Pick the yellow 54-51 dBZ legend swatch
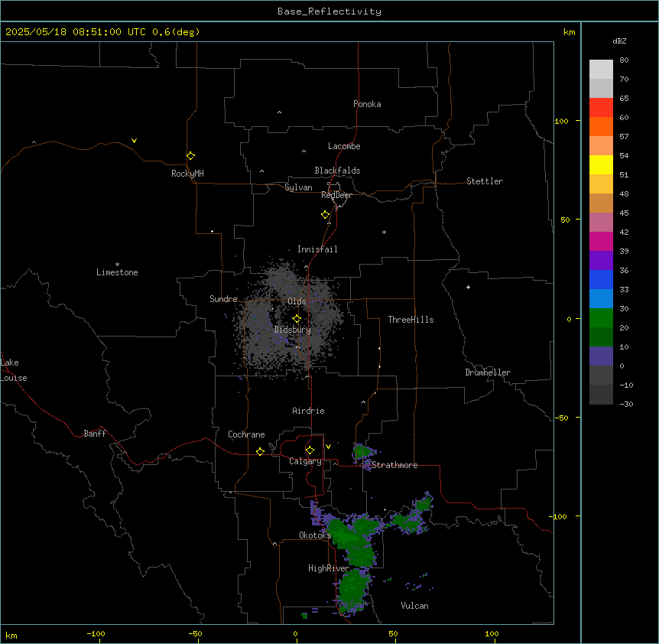659x644 pixels. [601, 164]
